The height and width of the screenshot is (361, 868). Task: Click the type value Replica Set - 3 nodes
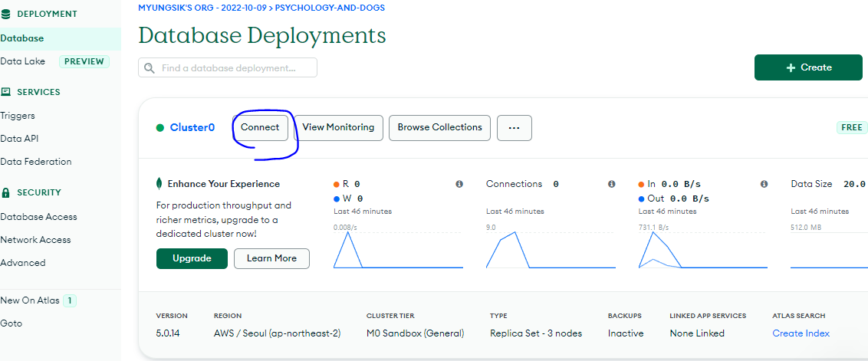tap(536, 333)
